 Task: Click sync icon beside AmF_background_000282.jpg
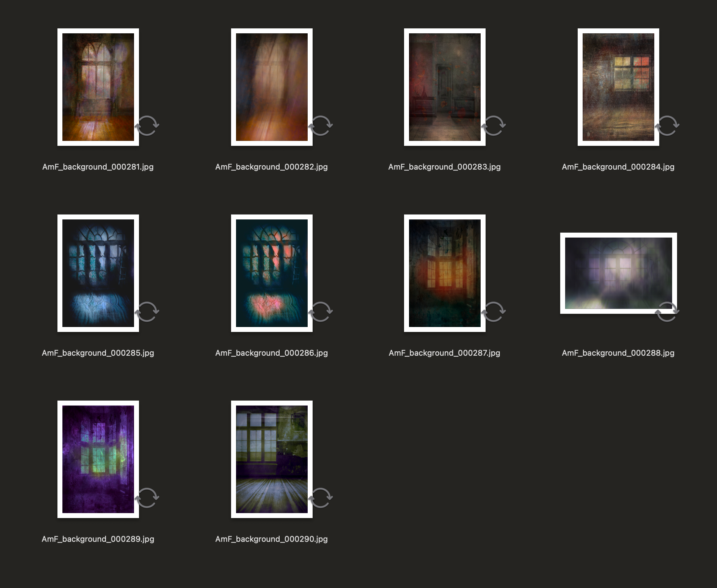click(321, 126)
